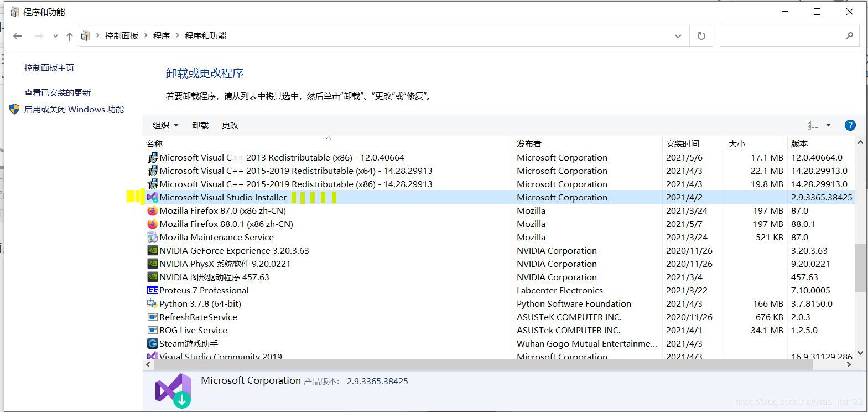Open the 控制面板 breadcrumb

122,36
